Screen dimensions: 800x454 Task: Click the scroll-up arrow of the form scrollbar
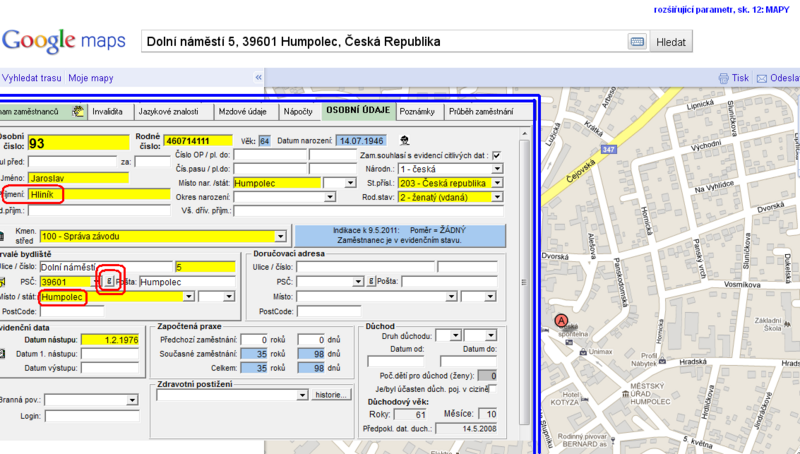(x=524, y=134)
